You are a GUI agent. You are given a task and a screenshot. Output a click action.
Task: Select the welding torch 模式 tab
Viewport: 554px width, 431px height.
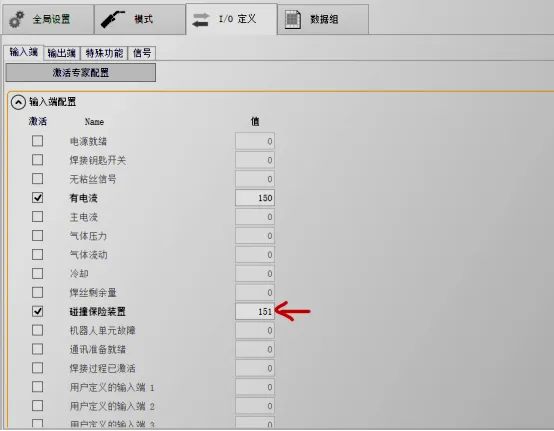[x=140, y=19]
